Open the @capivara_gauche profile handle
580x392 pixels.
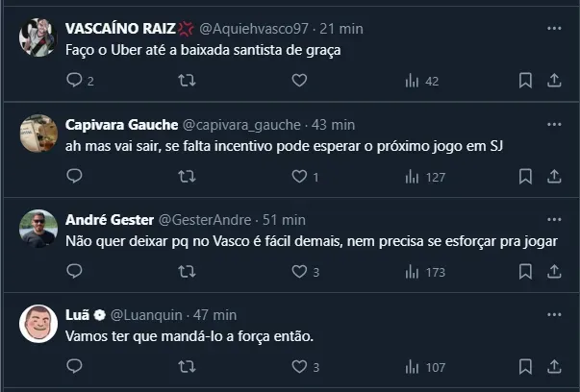237,125
